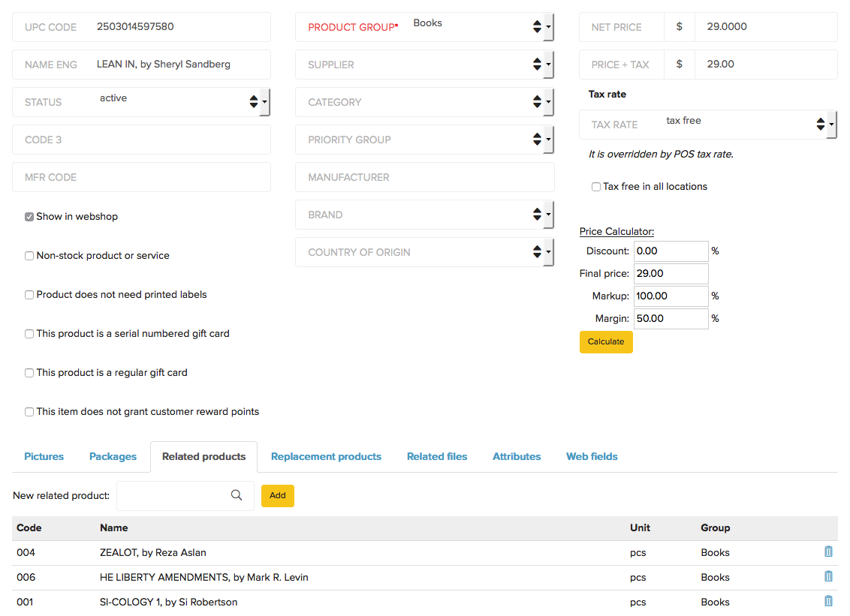Switch to the Pictures tab

44,457
